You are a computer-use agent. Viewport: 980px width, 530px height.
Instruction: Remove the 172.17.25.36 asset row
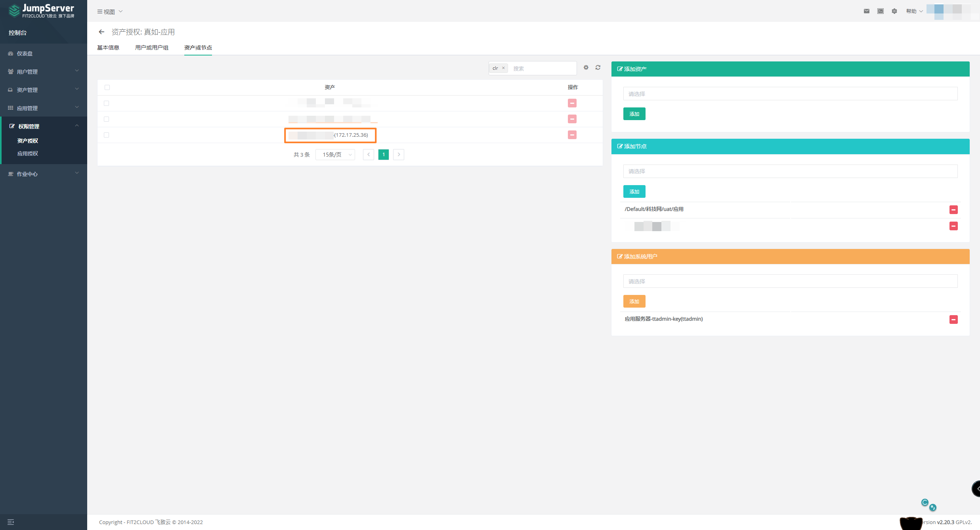[572, 135]
